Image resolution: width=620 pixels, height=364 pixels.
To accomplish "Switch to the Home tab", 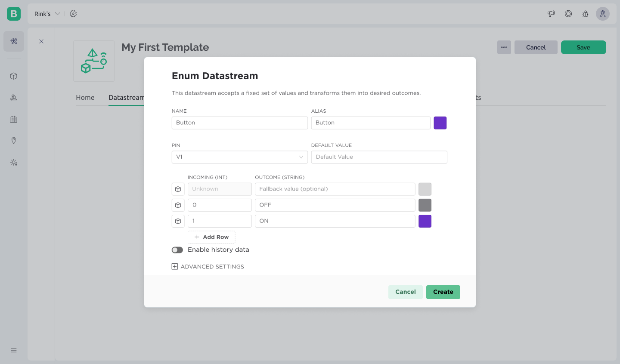I will click(85, 98).
